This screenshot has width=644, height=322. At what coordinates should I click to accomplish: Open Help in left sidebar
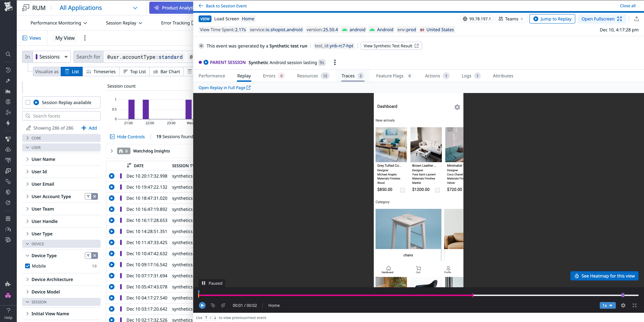pyautogui.click(x=8, y=313)
